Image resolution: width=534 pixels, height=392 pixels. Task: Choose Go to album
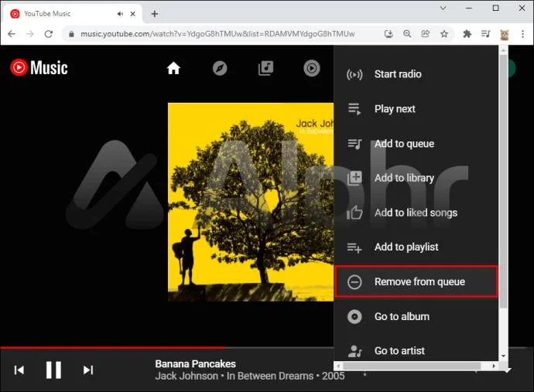click(416, 316)
